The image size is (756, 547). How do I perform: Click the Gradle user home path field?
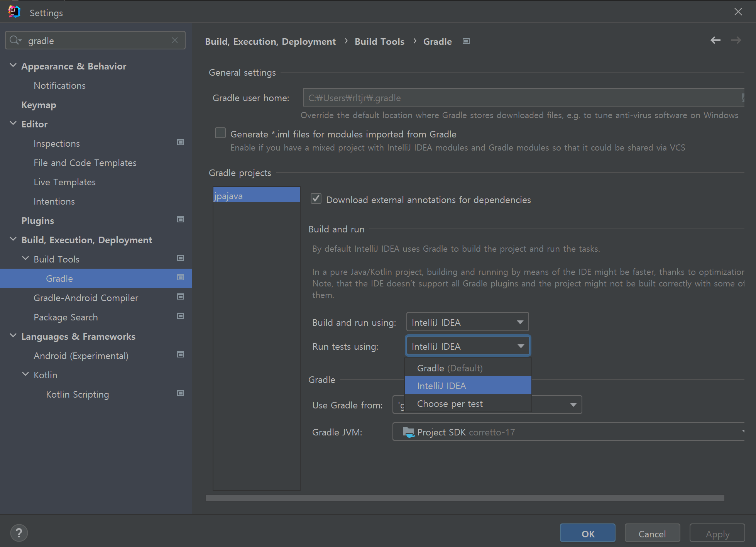523,98
